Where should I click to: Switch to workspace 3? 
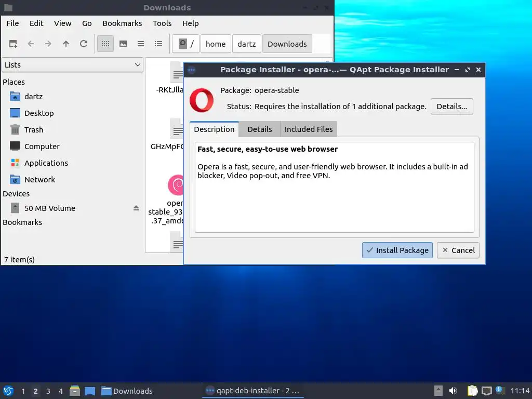[48, 391]
